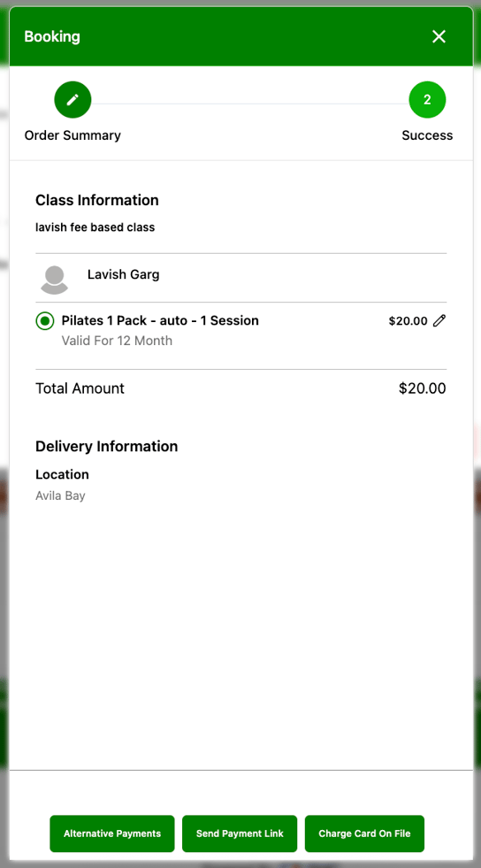The height and width of the screenshot is (868, 481).
Task: Close the Booking dialog with X icon
Action: point(439,36)
